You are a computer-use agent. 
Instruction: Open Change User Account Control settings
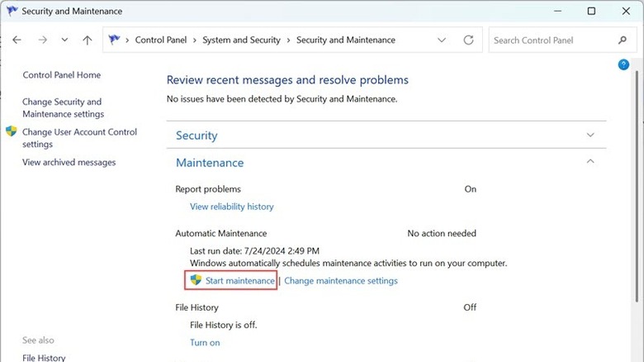click(x=79, y=138)
